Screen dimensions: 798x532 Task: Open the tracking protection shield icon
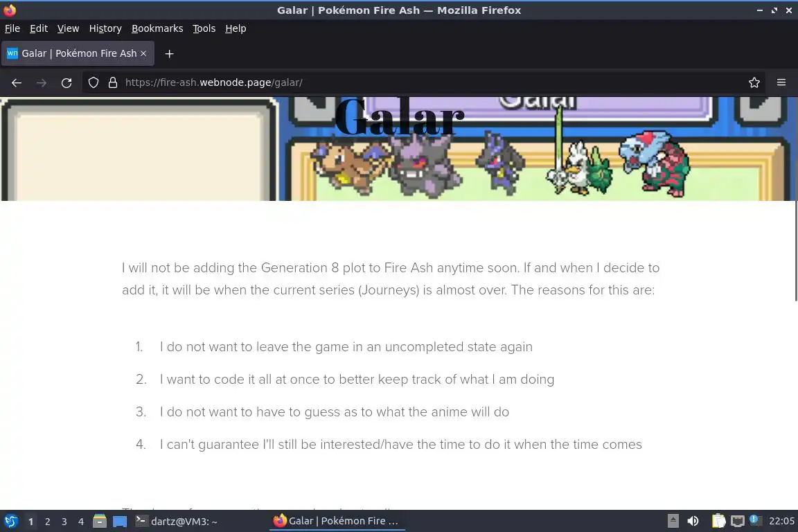tap(93, 82)
